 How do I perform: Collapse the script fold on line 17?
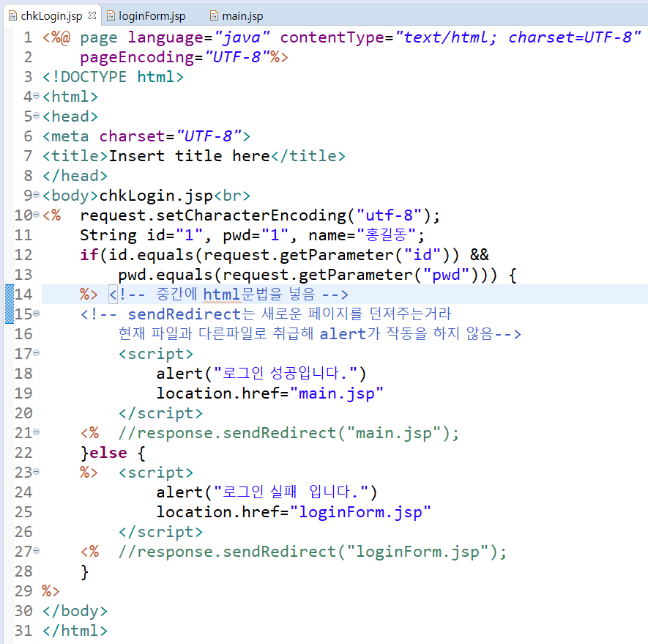(37, 353)
